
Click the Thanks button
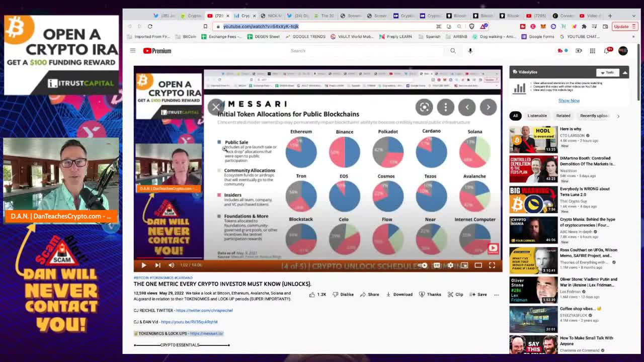pyautogui.click(x=430, y=295)
